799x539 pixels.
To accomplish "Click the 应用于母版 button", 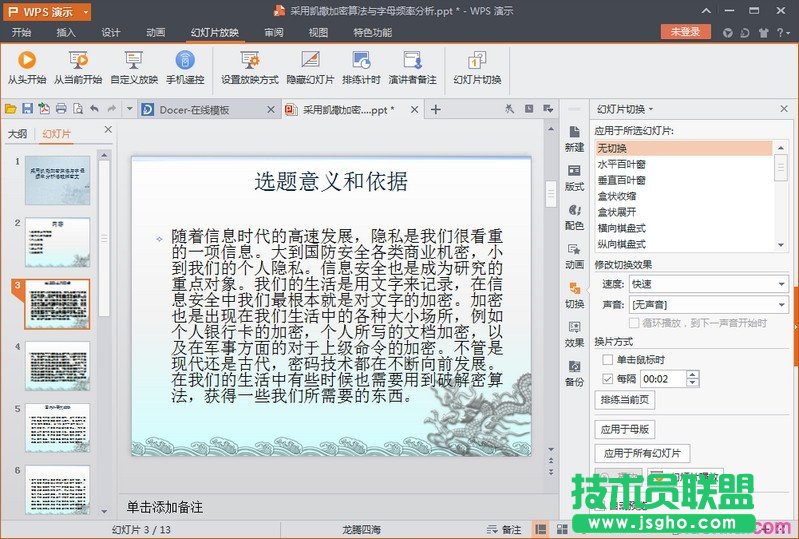I will 625,429.
